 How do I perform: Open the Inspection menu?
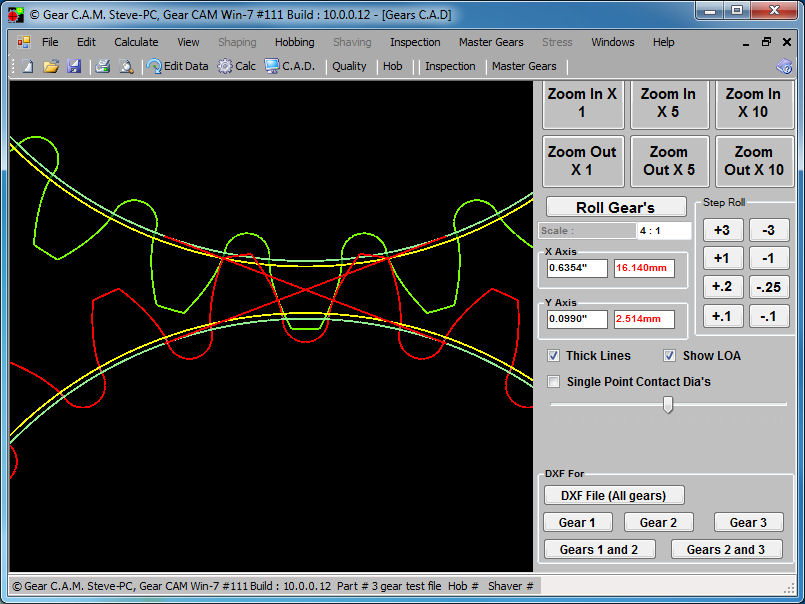pyautogui.click(x=415, y=42)
